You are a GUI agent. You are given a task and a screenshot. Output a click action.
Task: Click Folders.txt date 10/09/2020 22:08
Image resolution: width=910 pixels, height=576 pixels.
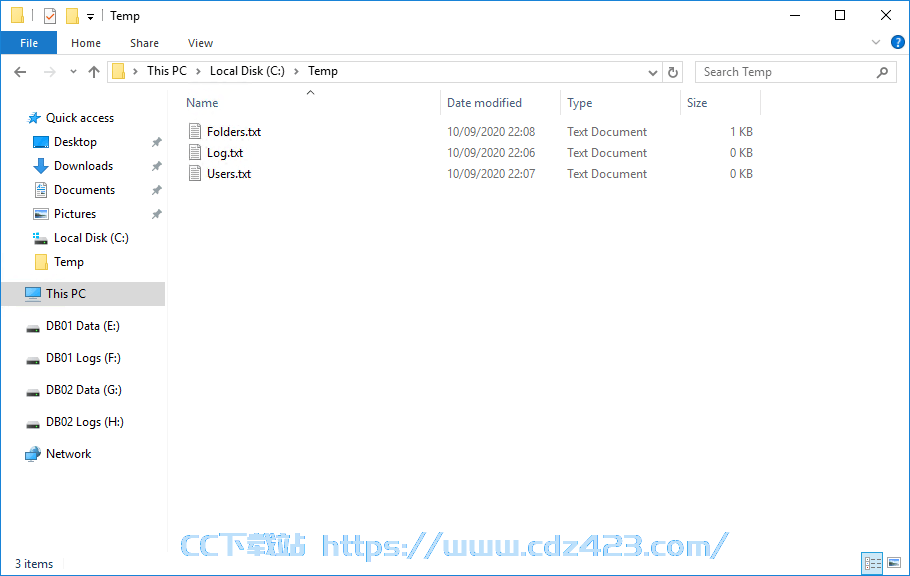491,132
